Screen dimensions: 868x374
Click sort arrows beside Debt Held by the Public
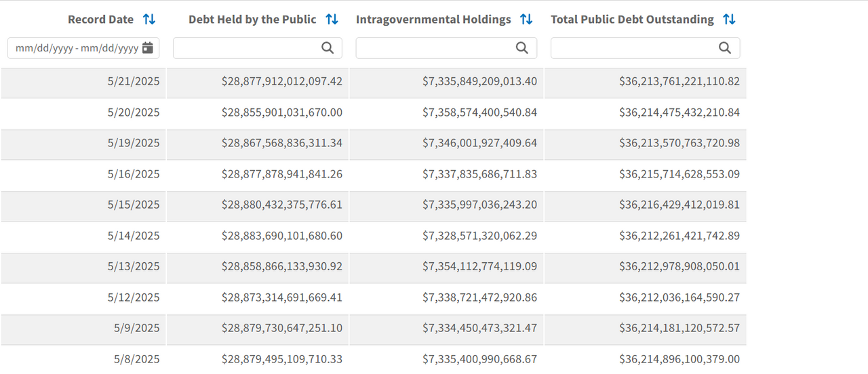tap(332, 20)
